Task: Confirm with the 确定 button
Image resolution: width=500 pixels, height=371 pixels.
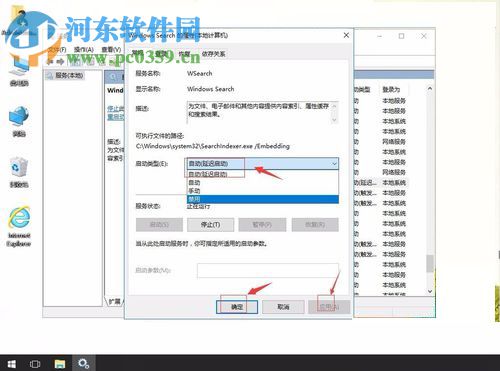Action: [x=237, y=307]
